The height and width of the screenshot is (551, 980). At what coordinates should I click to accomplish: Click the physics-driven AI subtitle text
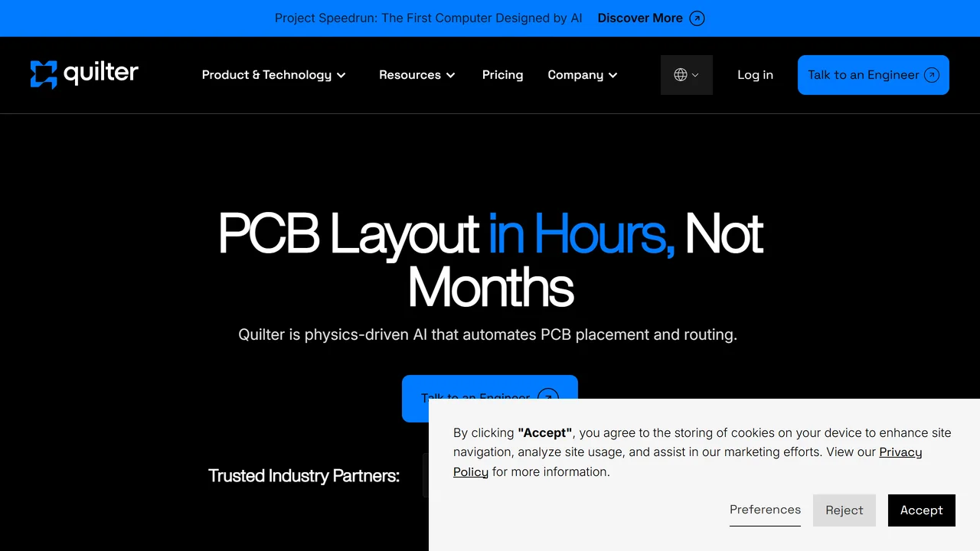click(x=488, y=334)
